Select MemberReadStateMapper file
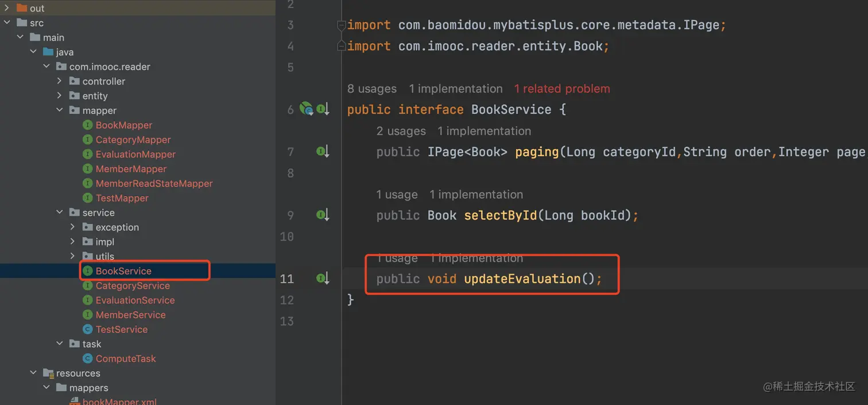The height and width of the screenshot is (405, 868). [154, 184]
